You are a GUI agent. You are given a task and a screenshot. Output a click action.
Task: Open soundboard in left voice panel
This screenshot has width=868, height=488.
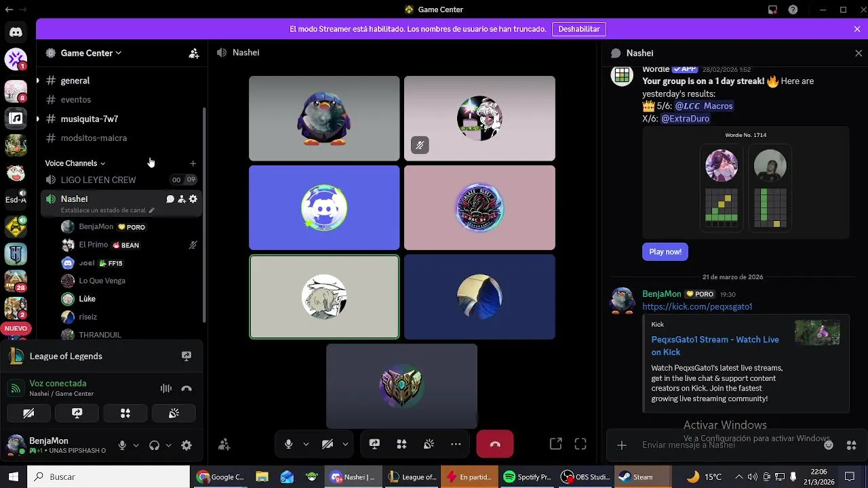click(x=174, y=413)
